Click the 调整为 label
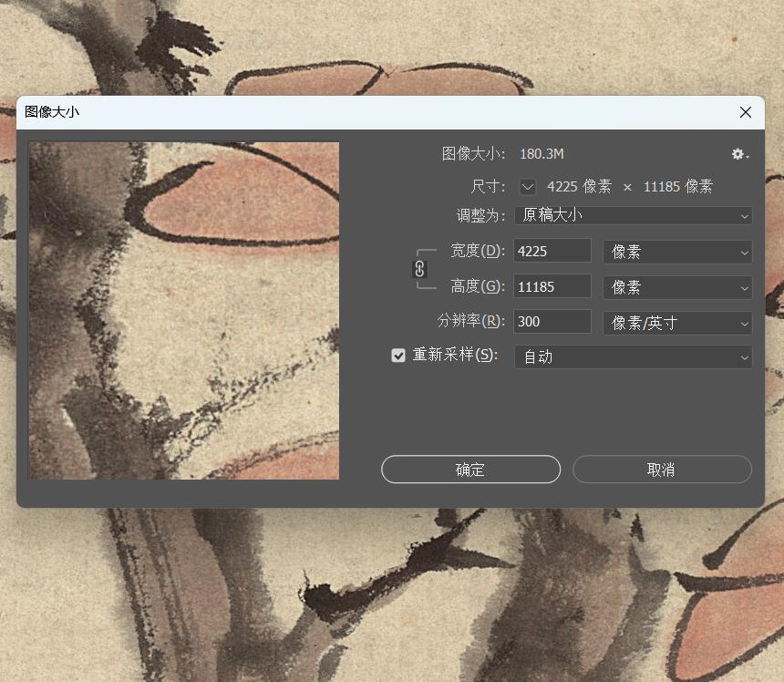 480,216
